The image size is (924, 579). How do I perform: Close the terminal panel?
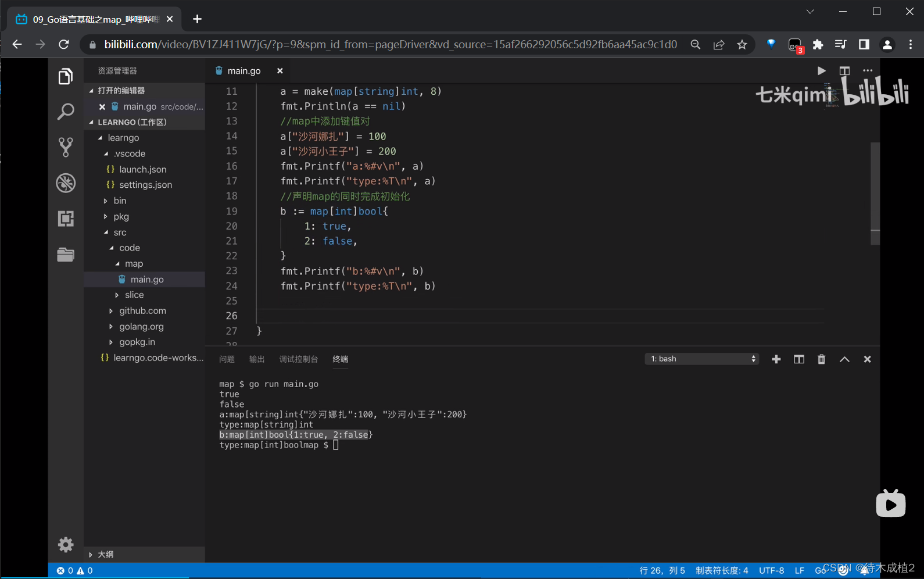point(867,359)
